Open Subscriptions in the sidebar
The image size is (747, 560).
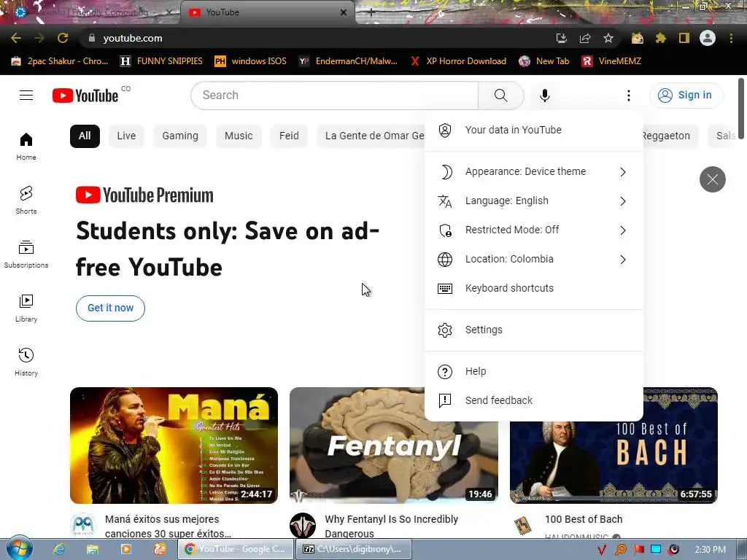[26, 254]
